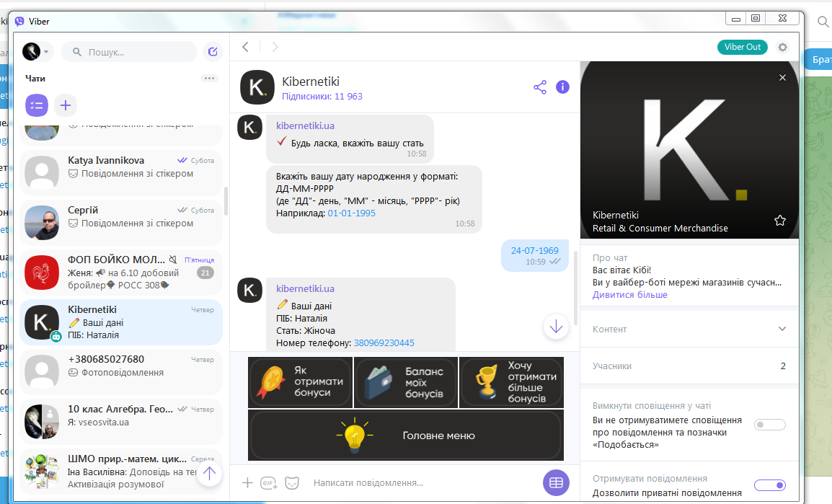
Task: Return to top of chat list arrow
Action: 210,473
